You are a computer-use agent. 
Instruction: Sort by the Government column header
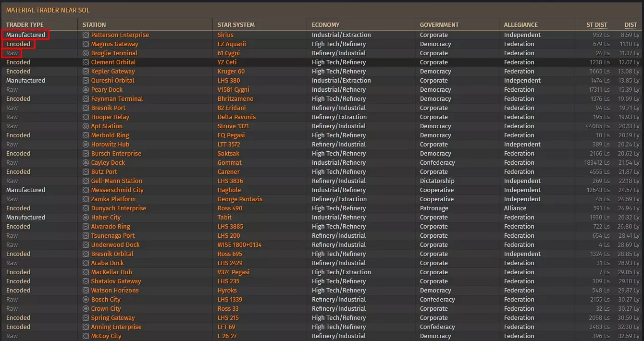pos(439,25)
